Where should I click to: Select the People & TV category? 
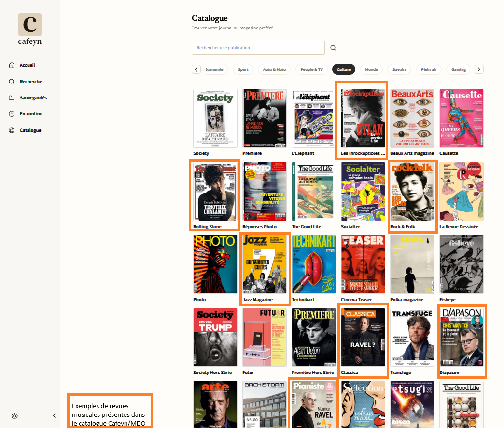tap(311, 69)
